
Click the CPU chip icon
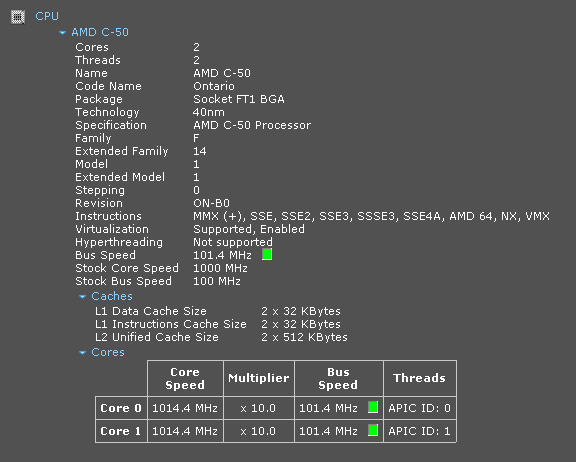[18, 17]
